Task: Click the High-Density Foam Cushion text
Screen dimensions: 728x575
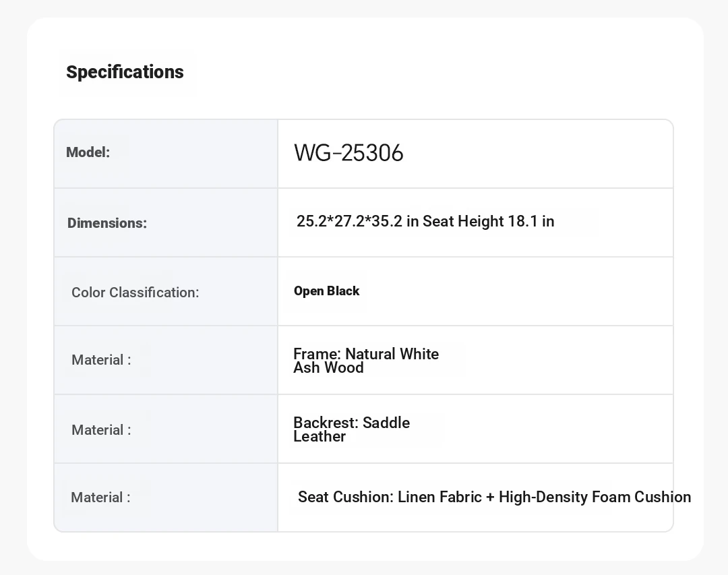Action: (595, 497)
